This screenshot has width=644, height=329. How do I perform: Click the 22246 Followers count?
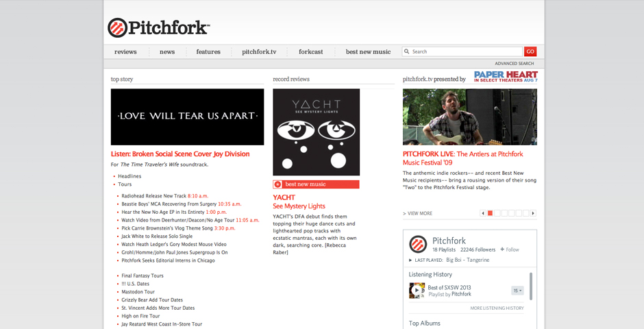click(478, 249)
